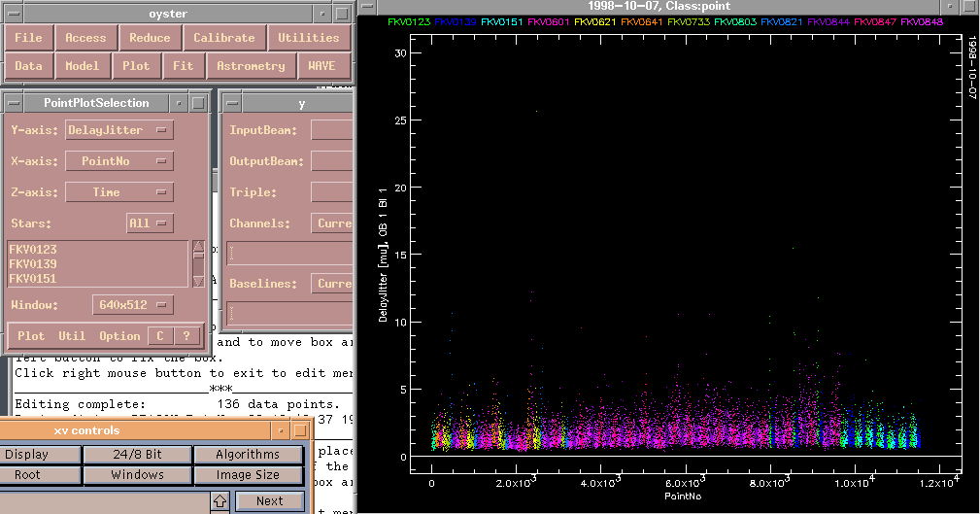The image size is (980, 514).
Task: Click the up arrow in xv controls
Action: tap(220, 501)
